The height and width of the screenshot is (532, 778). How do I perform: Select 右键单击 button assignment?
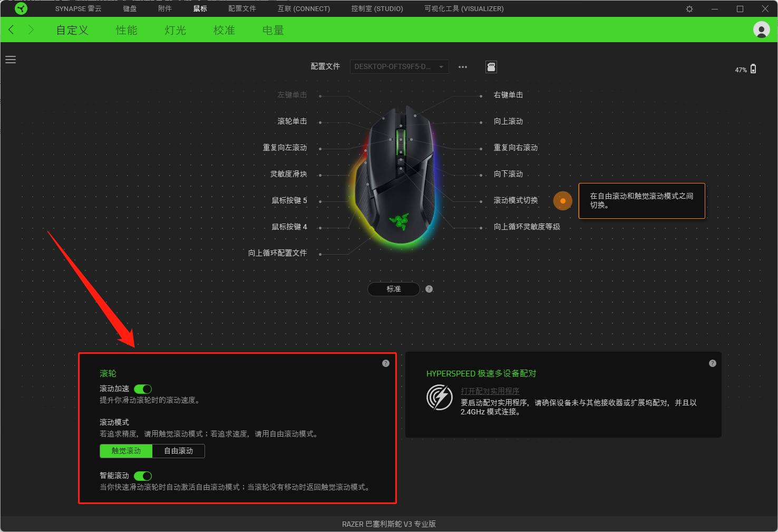tap(508, 95)
